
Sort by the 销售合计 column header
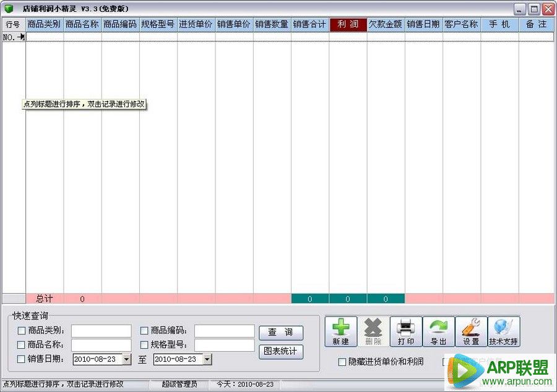tap(309, 24)
